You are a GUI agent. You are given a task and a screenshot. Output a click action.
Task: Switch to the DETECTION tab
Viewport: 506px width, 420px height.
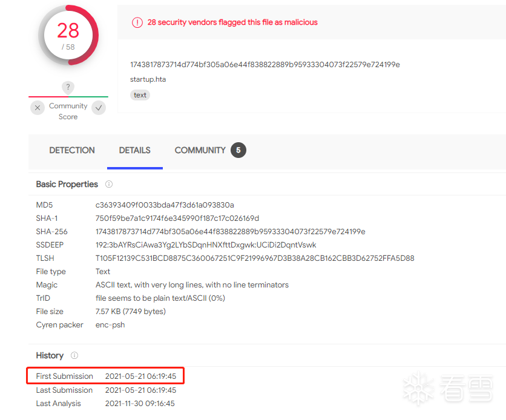[x=72, y=150]
